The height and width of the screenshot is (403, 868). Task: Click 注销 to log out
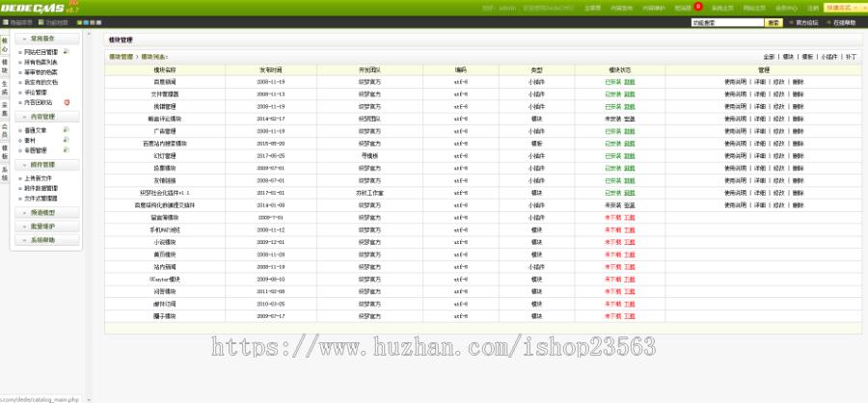813,9
